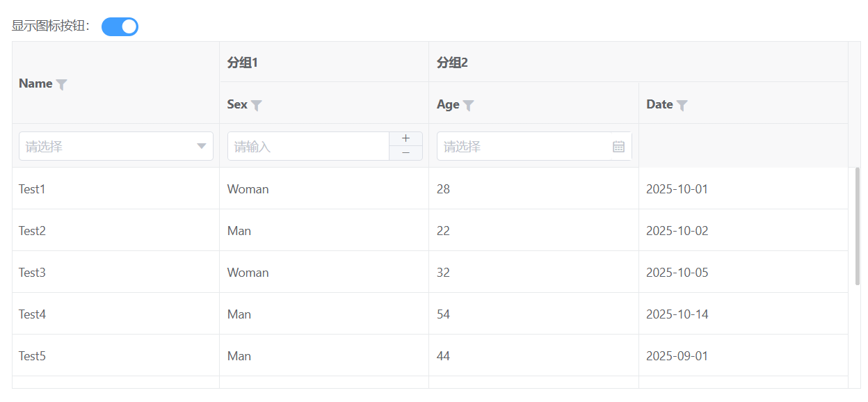Increase value with the plus stepper
The width and height of the screenshot is (868, 402).
(x=405, y=139)
